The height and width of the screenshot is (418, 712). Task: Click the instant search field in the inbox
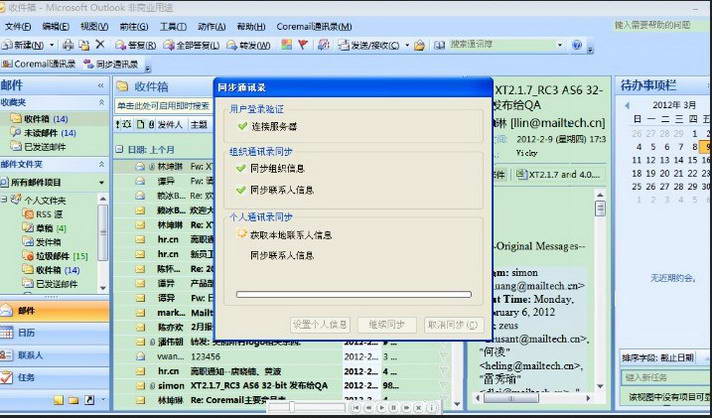click(x=163, y=106)
